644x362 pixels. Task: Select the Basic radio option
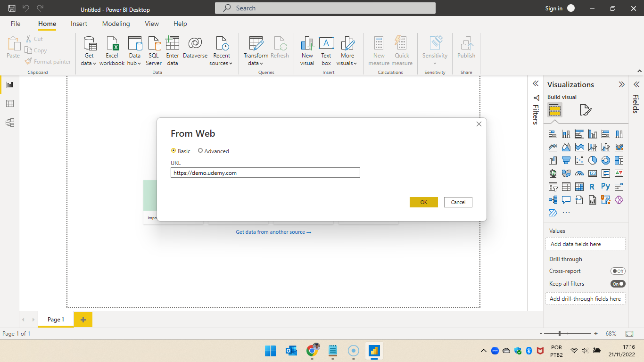[181, 151]
